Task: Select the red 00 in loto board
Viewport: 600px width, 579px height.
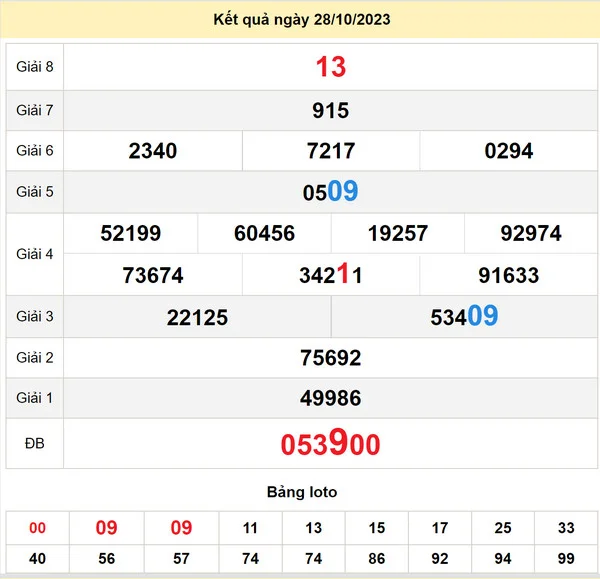Action: click(x=37, y=528)
